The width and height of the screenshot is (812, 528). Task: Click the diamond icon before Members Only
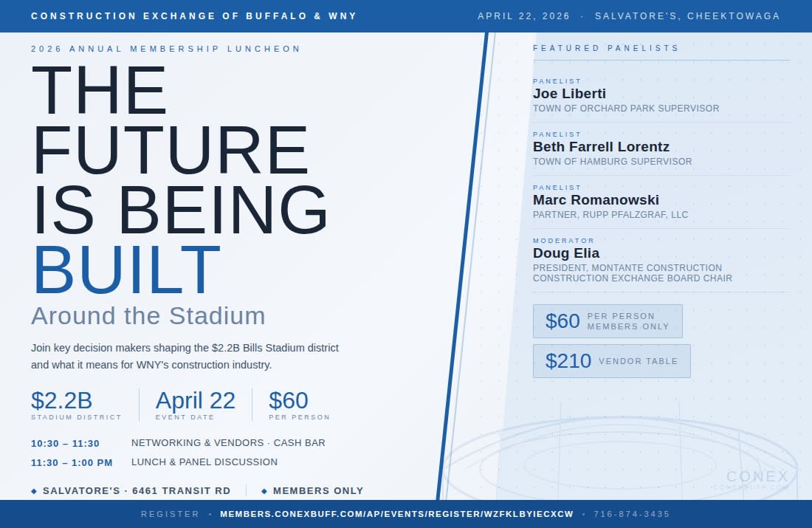click(264, 491)
